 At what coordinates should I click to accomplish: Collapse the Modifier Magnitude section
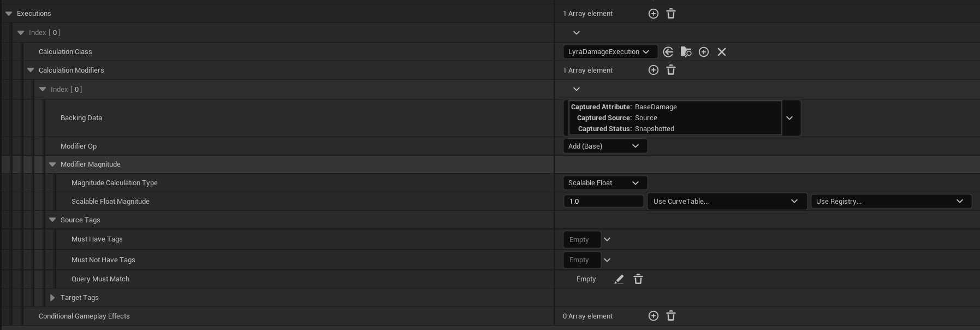click(x=52, y=164)
